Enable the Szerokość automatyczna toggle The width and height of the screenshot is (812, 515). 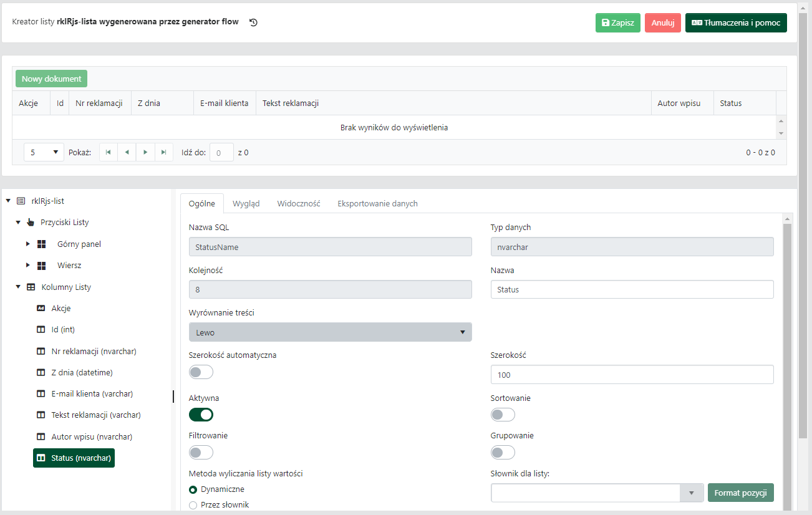click(x=201, y=372)
